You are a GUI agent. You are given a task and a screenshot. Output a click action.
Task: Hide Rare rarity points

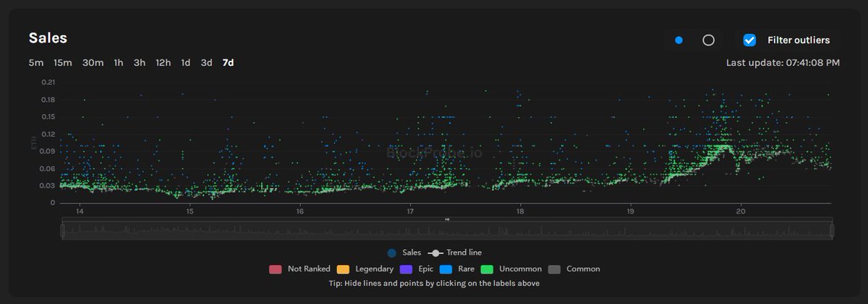[457, 269]
